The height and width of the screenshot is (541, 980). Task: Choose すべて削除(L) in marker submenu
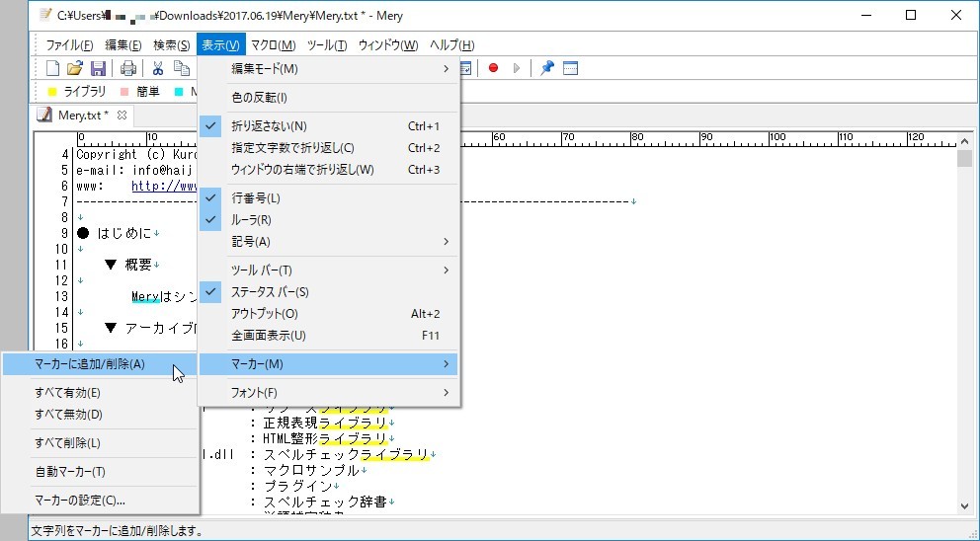point(100,443)
